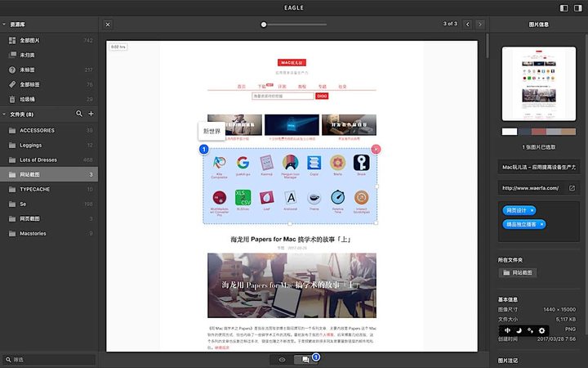Add a new folder with the plus icon

pos(91,114)
